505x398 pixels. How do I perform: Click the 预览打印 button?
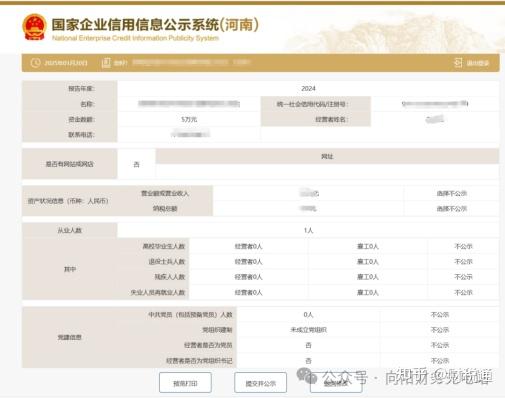pos(185,383)
